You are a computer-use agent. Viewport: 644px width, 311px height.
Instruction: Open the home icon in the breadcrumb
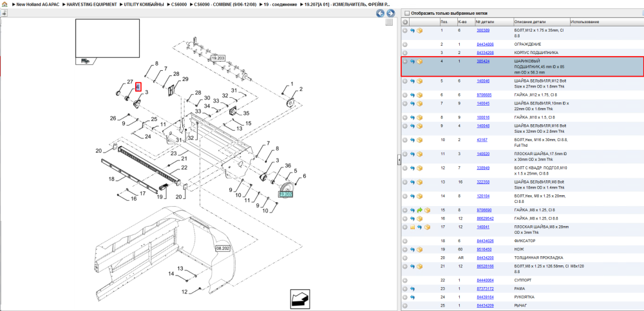click(5, 4)
